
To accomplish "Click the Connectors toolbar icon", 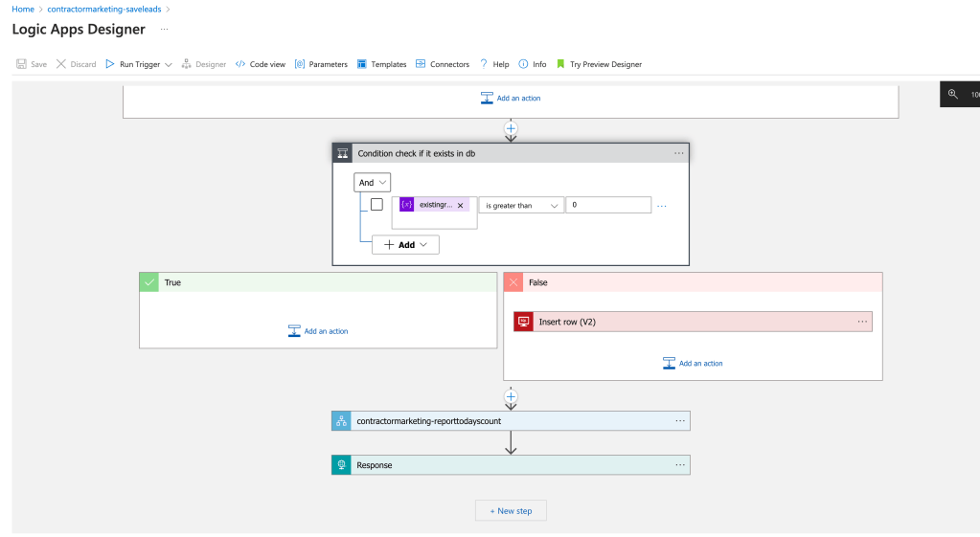I will [421, 64].
